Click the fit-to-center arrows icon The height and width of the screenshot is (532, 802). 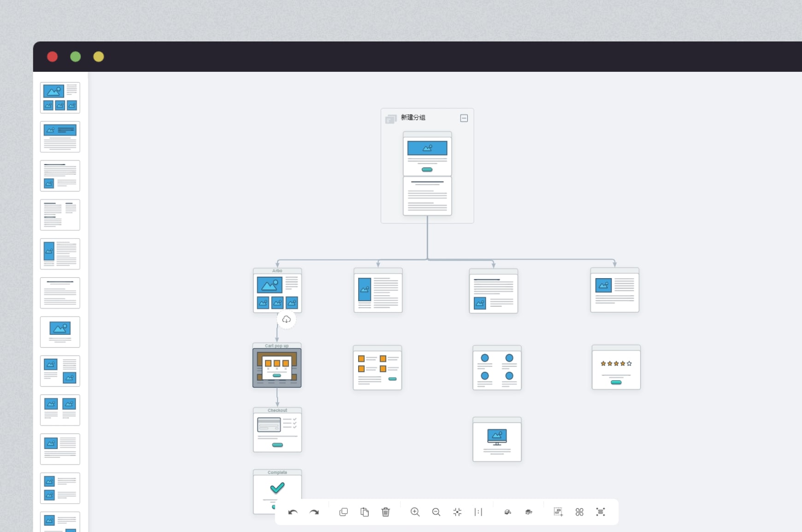(457, 512)
